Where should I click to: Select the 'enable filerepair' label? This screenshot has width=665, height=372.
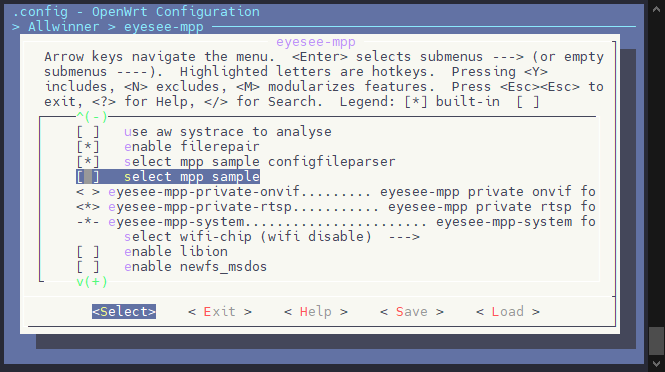(x=192, y=147)
